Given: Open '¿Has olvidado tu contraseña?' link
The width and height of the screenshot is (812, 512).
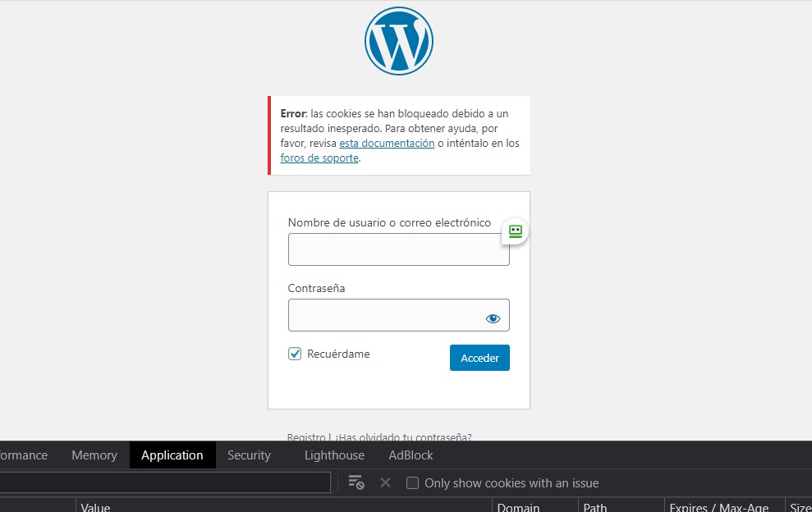Looking at the screenshot, I should tap(403, 437).
